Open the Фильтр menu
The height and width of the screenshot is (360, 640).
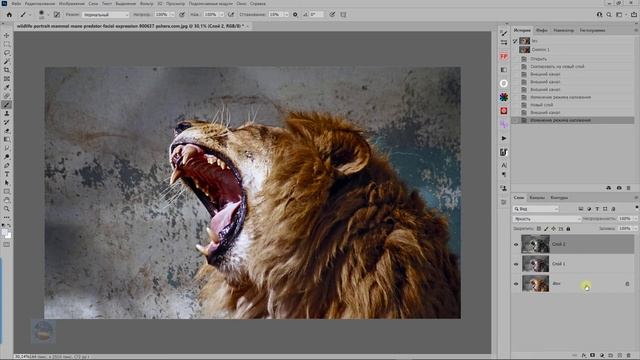tap(147, 3)
